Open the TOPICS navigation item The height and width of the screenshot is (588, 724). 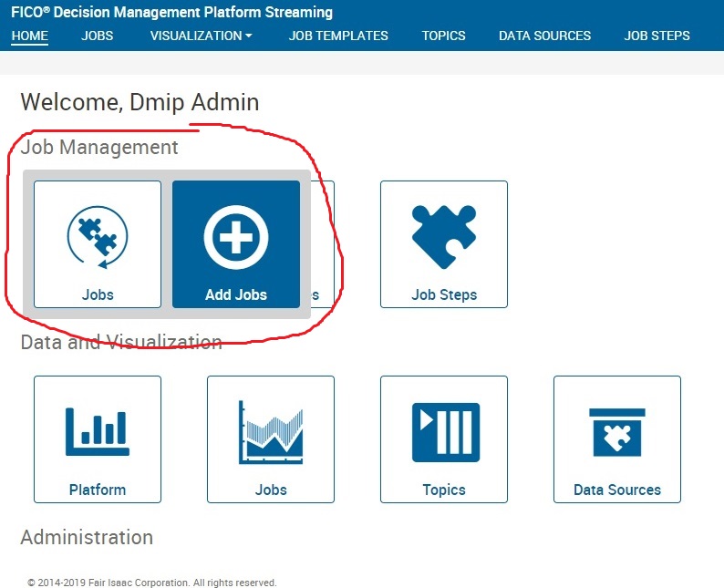[x=443, y=36]
